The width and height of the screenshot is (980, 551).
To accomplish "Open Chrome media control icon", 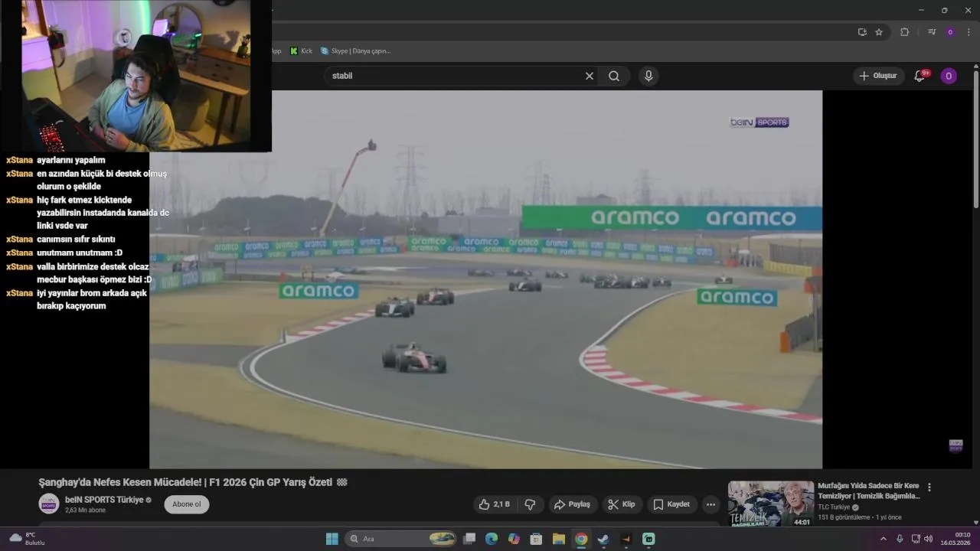I will (x=932, y=32).
